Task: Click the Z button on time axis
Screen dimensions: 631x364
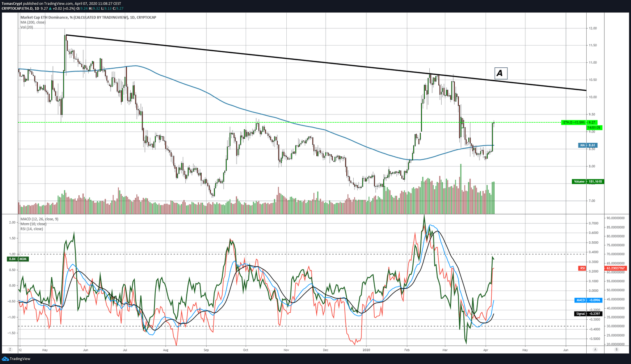Action: click(x=10, y=349)
